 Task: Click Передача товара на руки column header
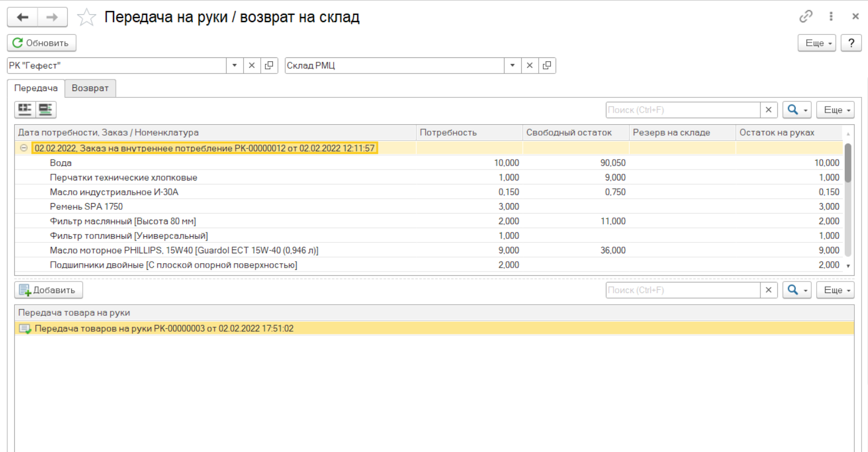[x=435, y=313]
